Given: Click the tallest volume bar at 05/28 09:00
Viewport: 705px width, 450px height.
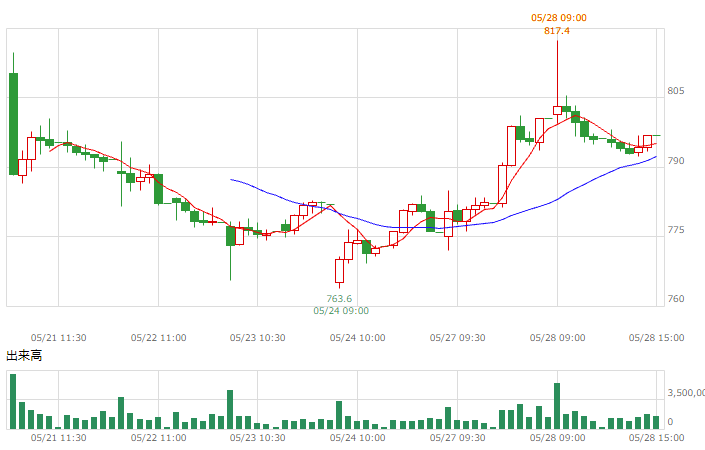Looking at the screenshot, I should click(557, 406).
